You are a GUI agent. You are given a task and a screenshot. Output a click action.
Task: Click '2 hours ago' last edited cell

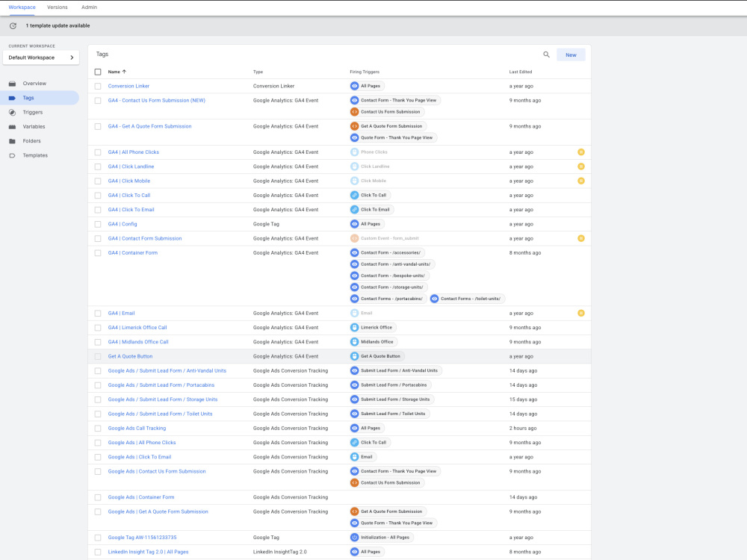[x=523, y=429]
